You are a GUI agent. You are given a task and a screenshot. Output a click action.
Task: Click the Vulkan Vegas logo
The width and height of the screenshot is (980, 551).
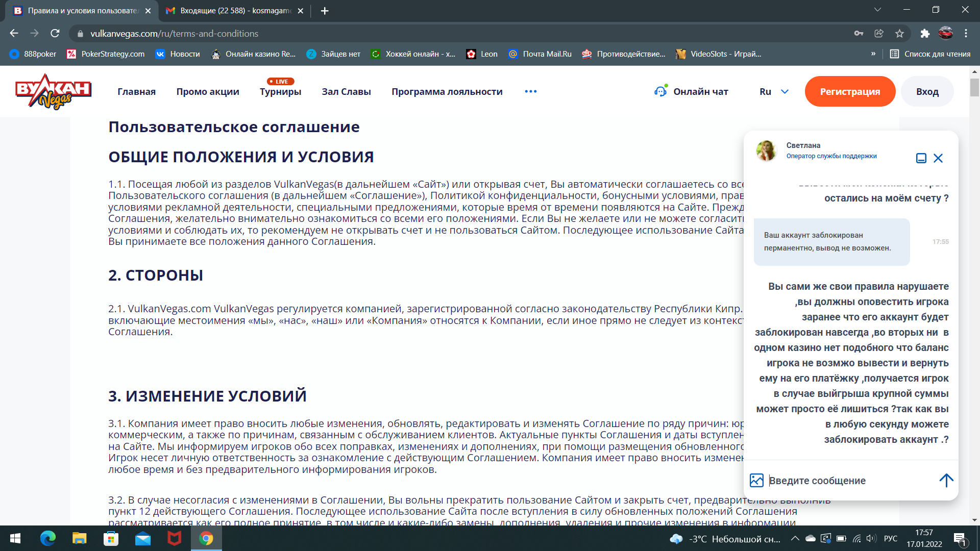pyautogui.click(x=53, y=91)
